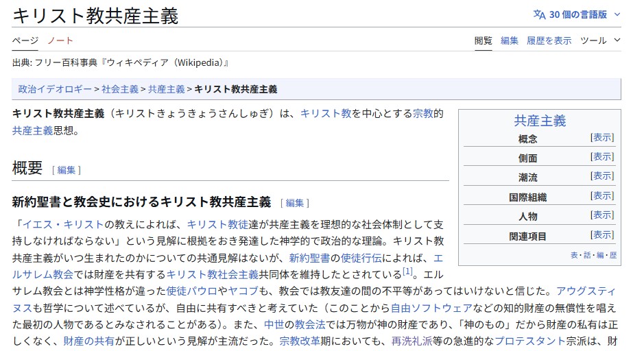Open the 財産の共有 link

88,341
